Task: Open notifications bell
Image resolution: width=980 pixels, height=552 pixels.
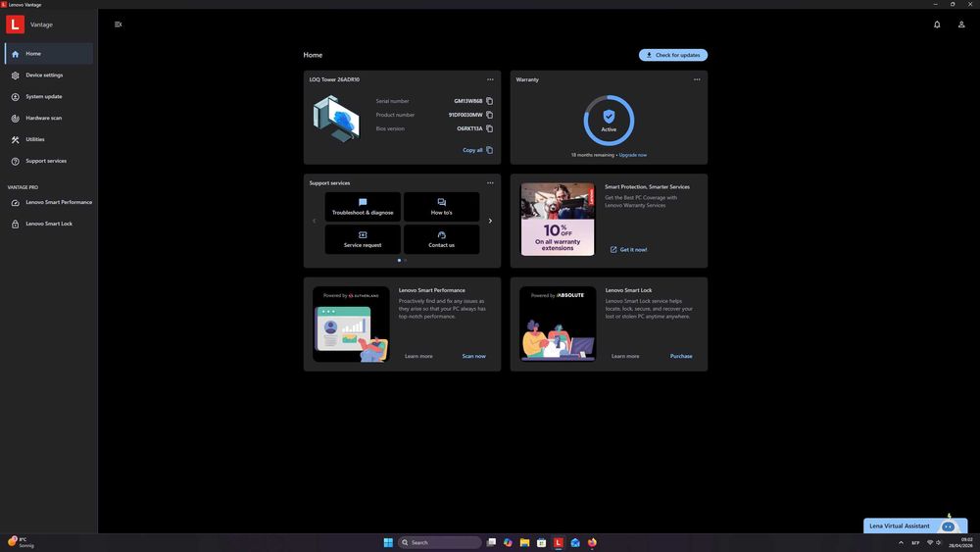Action: pyautogui.click(x=937, y=25)
